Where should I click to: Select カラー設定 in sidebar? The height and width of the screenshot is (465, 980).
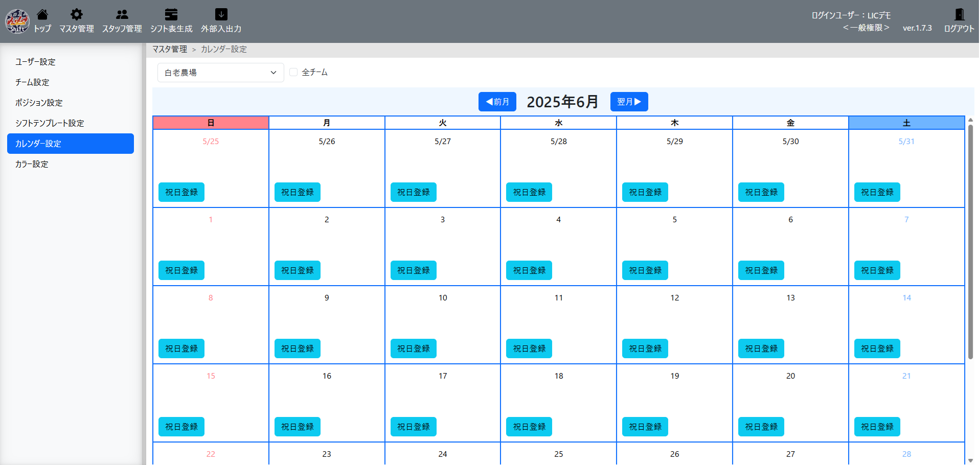point(71,164)
